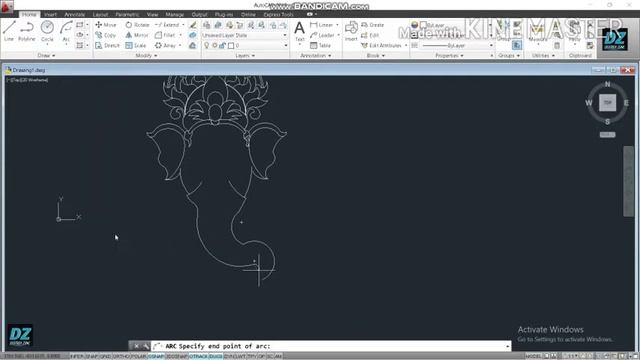The height and width of the screenshot is (360, 640).
Task: Select the multiline Text tool
Action: point(299,31)
